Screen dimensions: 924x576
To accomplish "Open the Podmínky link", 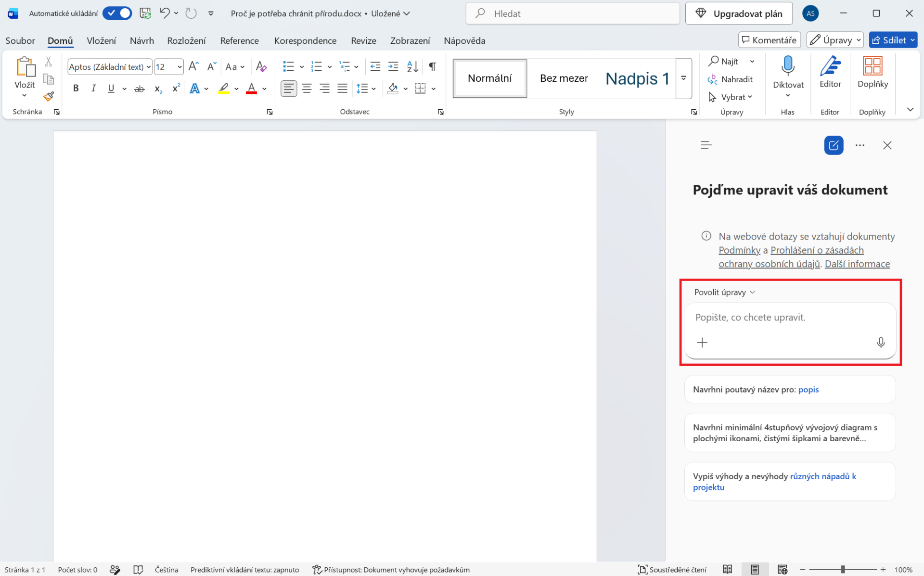I will click(739, 250).
